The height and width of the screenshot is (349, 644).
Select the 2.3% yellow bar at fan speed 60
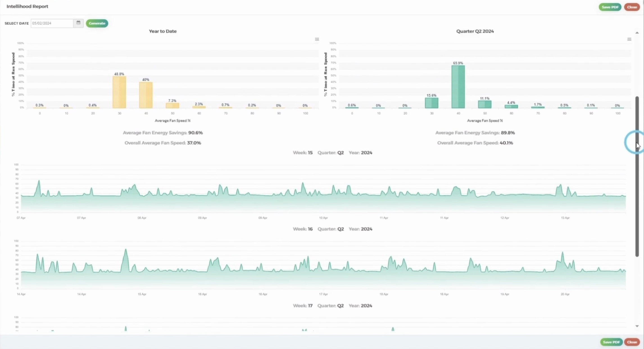(x=199, y=107)
